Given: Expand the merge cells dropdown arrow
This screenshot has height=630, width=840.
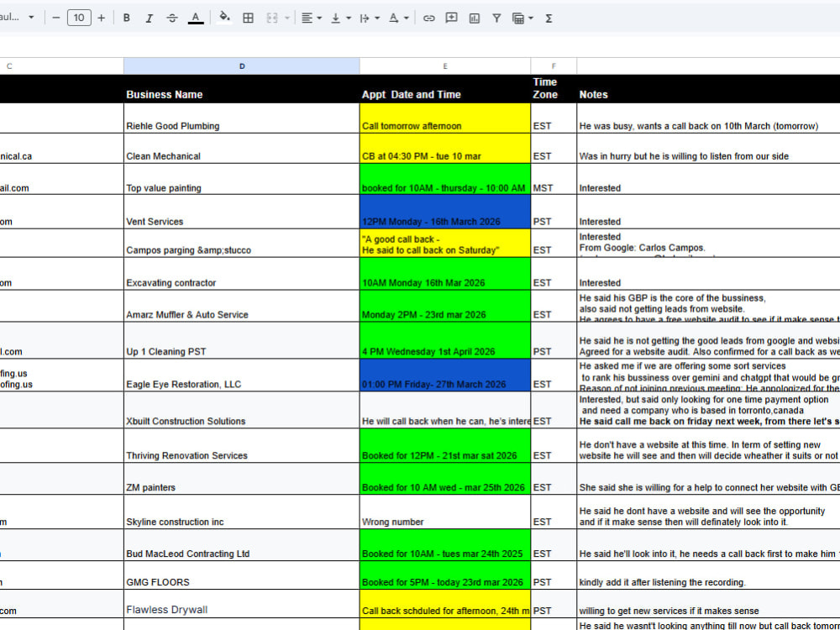Looking at the screenshot, I should pos(287,18).
